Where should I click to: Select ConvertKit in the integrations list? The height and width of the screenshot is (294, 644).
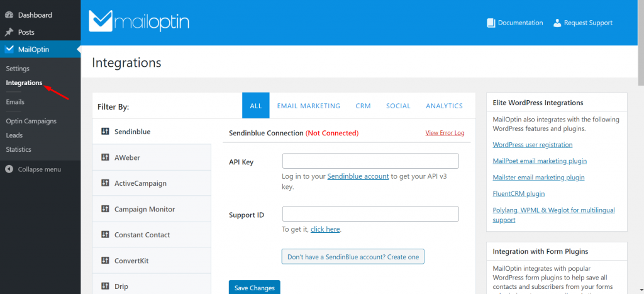coord(152,261)
